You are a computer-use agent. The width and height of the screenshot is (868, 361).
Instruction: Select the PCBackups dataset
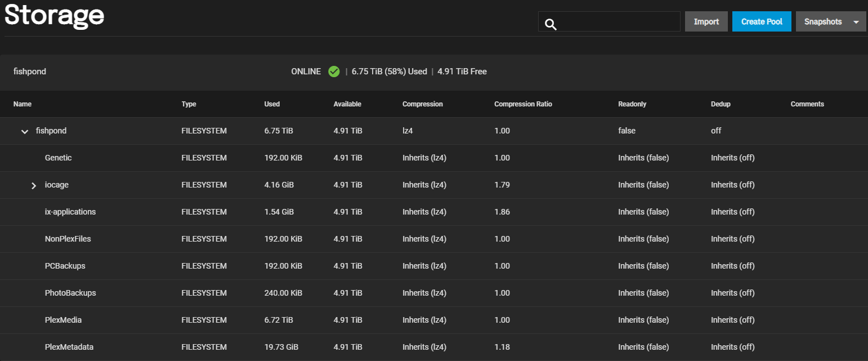pos(65,266)
